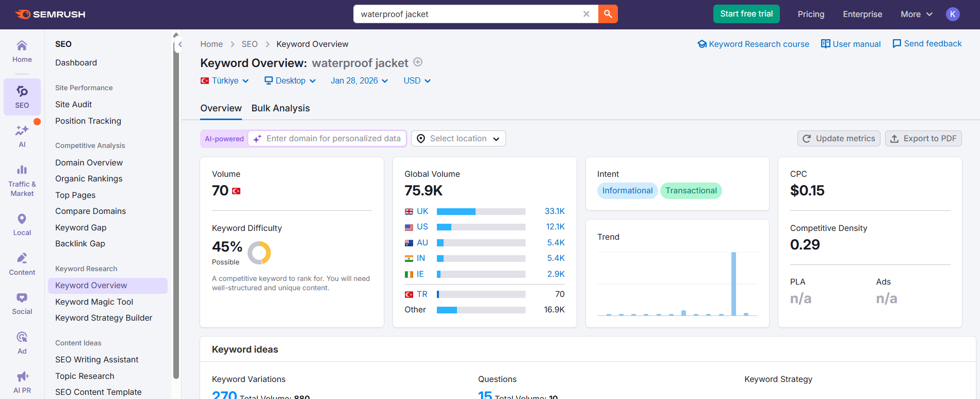
Task: Click Export to PDF button
Action: (x=923, y=139)
